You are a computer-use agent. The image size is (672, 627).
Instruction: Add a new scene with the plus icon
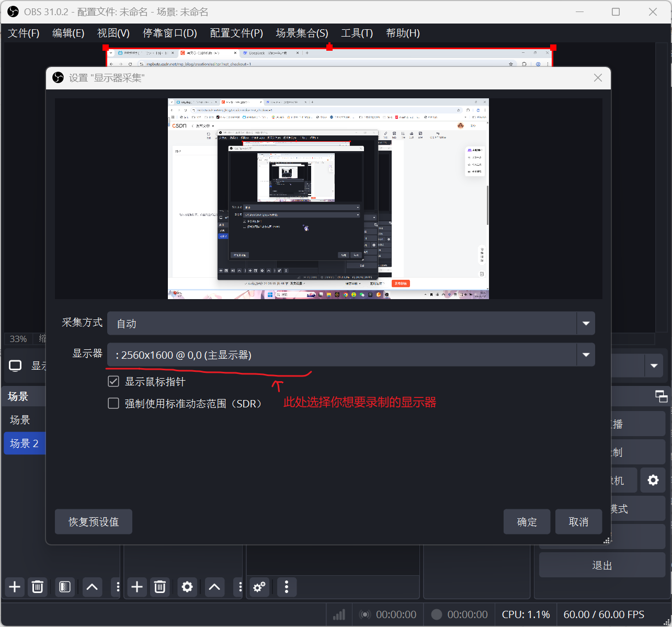point(15,587)
